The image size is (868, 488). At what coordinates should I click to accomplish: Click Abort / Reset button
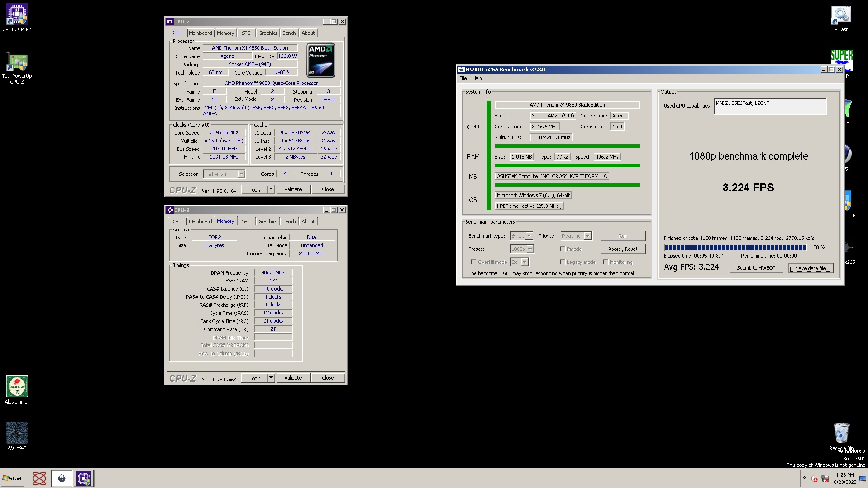click(623, 249)
